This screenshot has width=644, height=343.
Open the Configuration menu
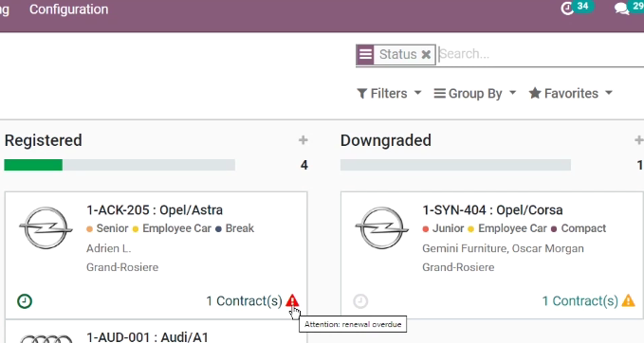tap(68, 9)
